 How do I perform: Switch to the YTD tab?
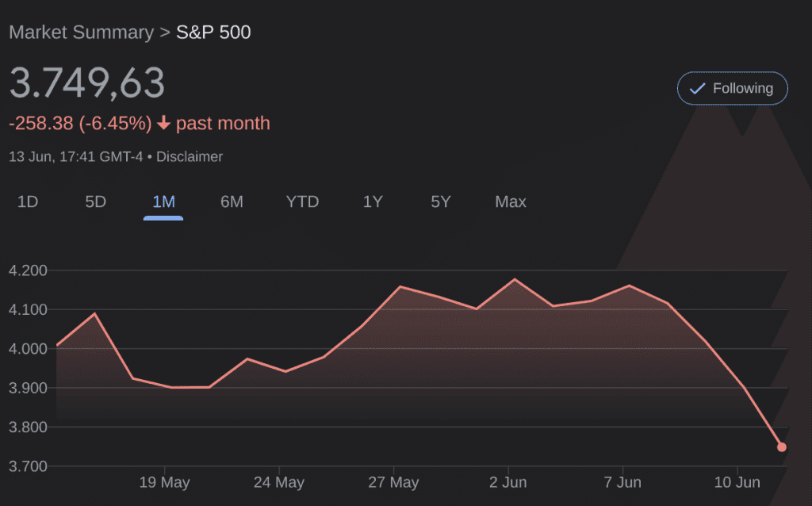pos(302,202)
